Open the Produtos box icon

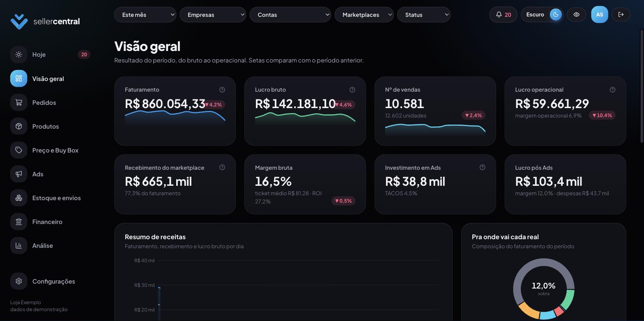[18, 126]
